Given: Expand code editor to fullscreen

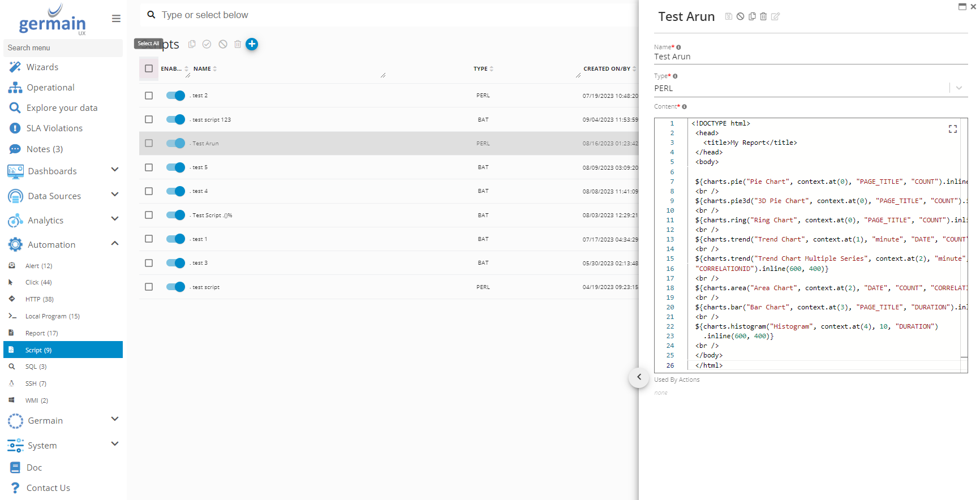Looking at the screenshot, I should pyautogui.click(x=953, y=129).
